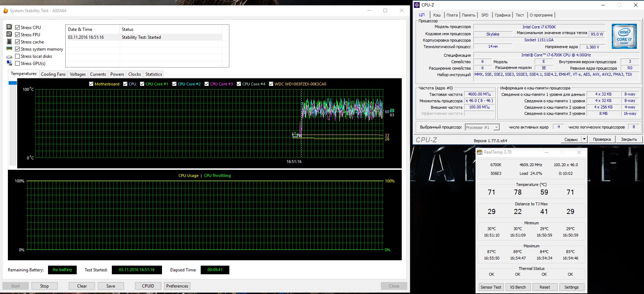The height and width of the screenshot is (294, 644).
Task: Click the RAM icon beside Stress system memory
Action: point(9,48)
